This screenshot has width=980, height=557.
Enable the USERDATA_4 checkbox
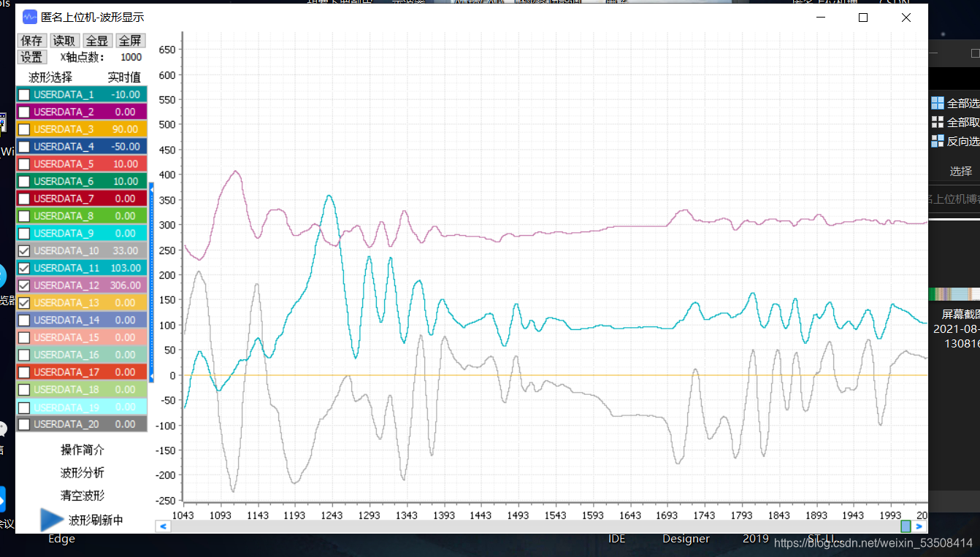[24, 147]
